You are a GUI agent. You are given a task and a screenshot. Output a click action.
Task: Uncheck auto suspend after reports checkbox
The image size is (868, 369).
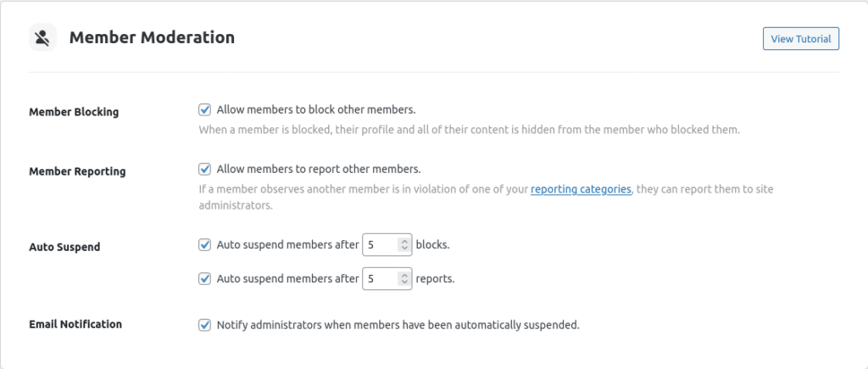[x=204, y=278]
